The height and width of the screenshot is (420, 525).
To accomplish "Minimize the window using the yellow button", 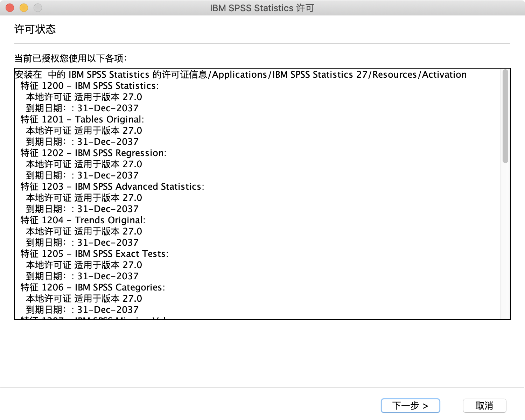I will [24, 8].
